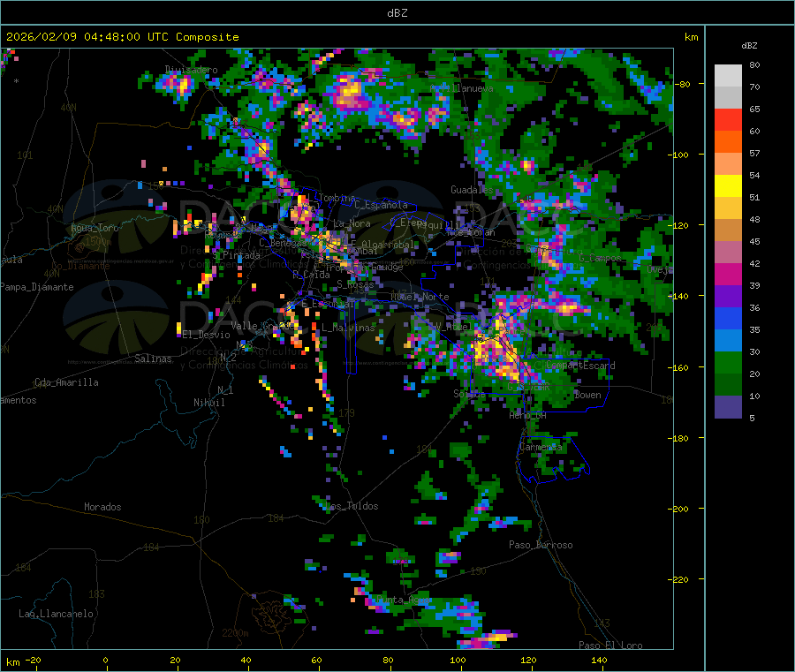This screenshot has width=795, height=672.
Task: Click the 'Pampa_Diamante' place label
Action: (x=37, y=287)
